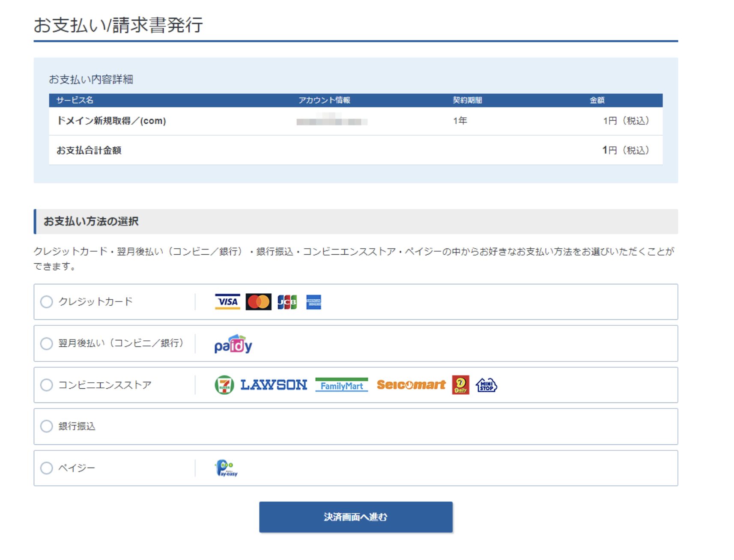This screenshot has height=560, width=734.
Task: Click the American Express logo
Action: pyautogui.click(x=313, y=302)
